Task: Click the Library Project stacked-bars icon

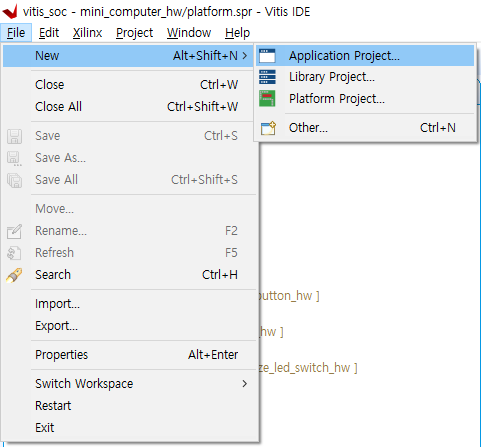Action: 267,77
